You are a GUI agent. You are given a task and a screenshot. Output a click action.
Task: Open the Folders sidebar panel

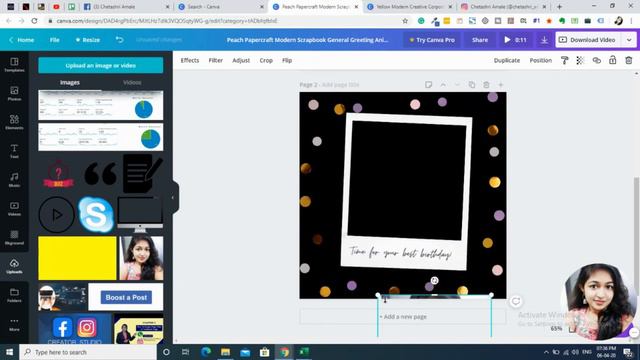click(x=14, y=295)
